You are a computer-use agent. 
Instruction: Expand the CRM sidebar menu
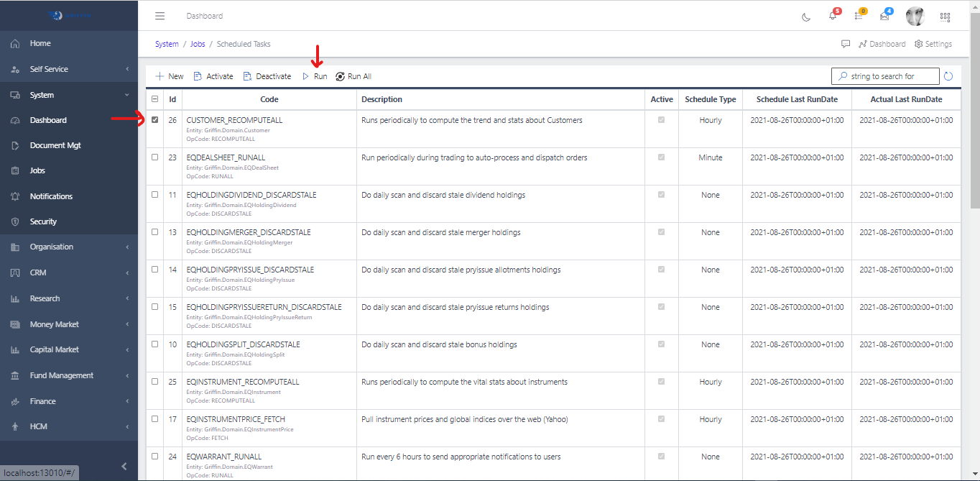(69, 272)
